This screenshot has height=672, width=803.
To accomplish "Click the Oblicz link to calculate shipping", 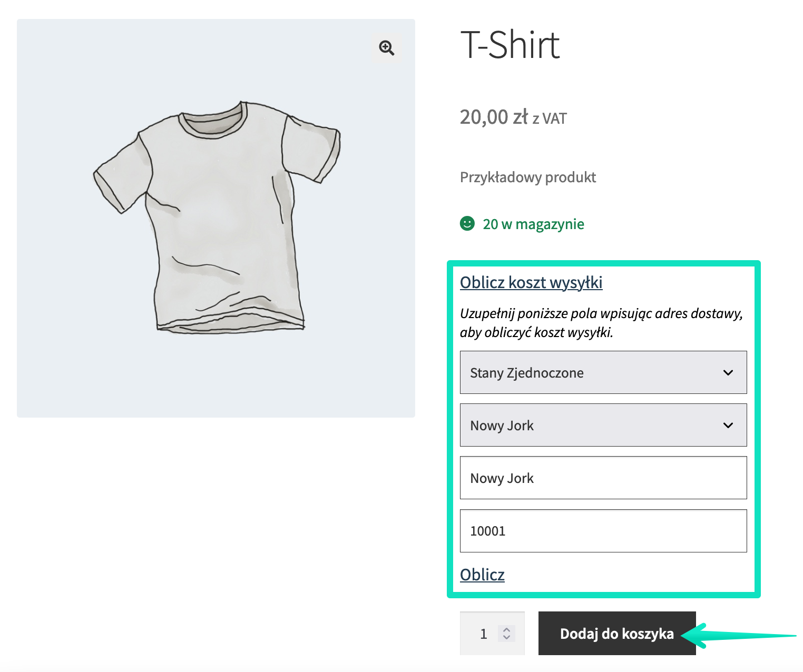I will (x=482, y=575).
